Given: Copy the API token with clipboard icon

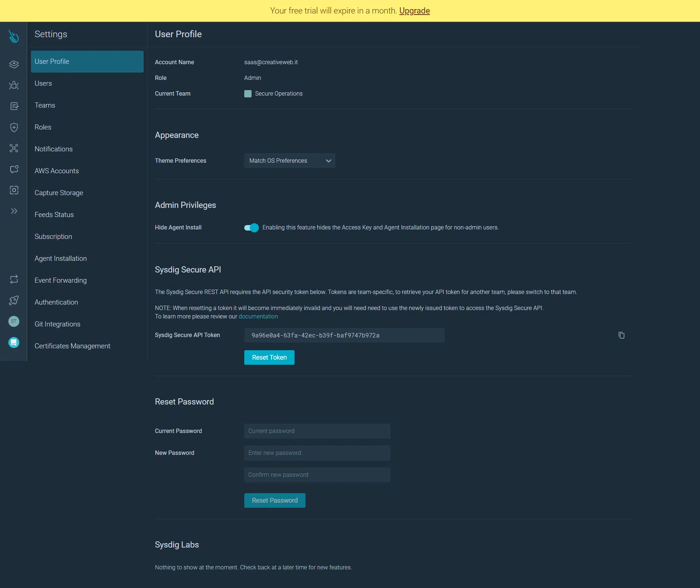Looking at the screenshot, I should pos(622,335).
